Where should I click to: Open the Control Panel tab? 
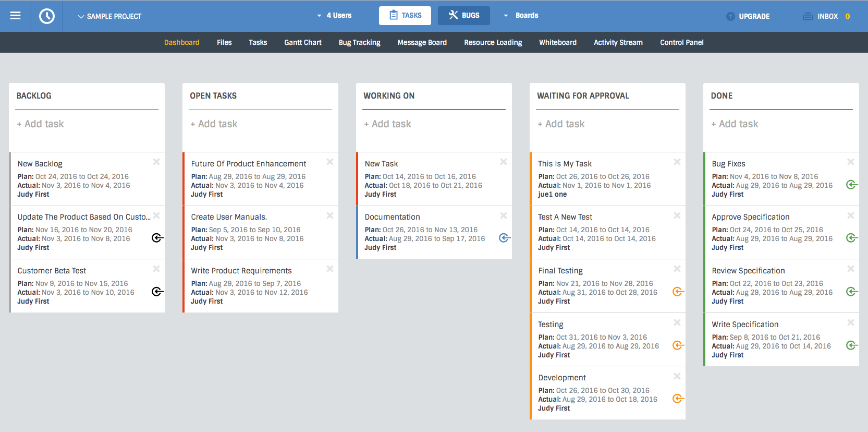click(682, 42)
